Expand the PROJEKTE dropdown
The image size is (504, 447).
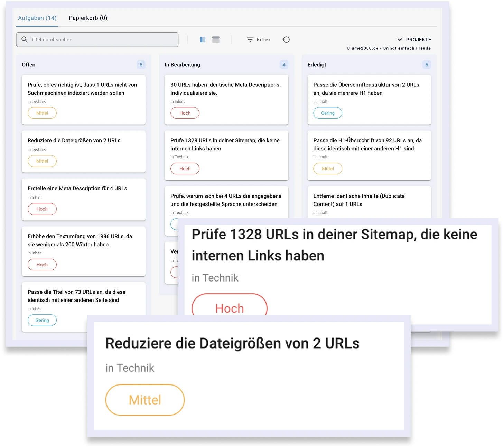pos(414,40)
